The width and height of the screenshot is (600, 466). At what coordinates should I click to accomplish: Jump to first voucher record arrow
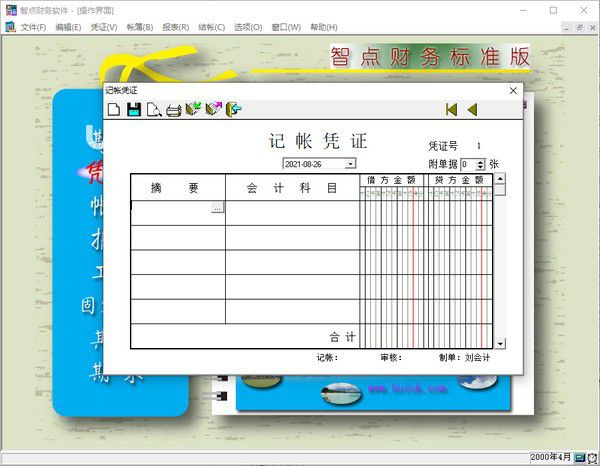click(x=452, y=110)
